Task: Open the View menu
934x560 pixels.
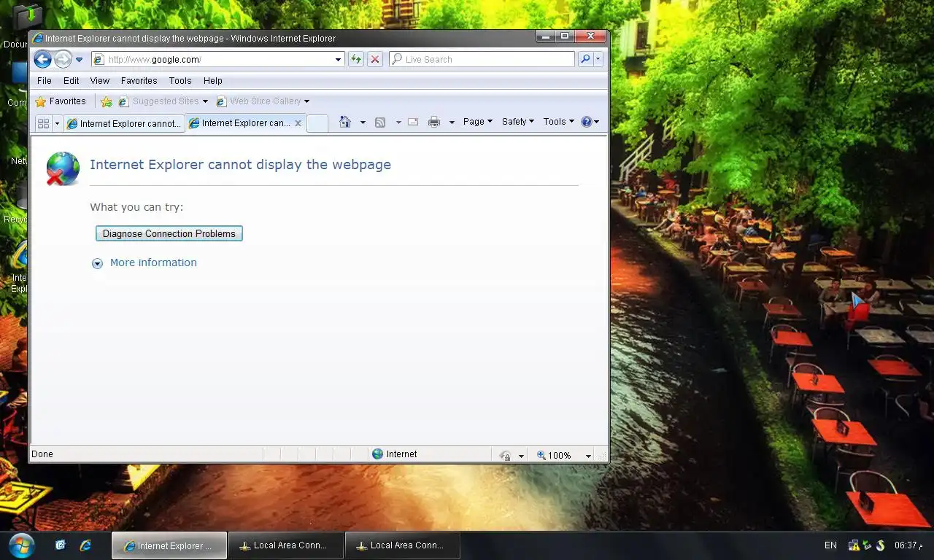Action: pyautogui.click(x=100, y=81)
